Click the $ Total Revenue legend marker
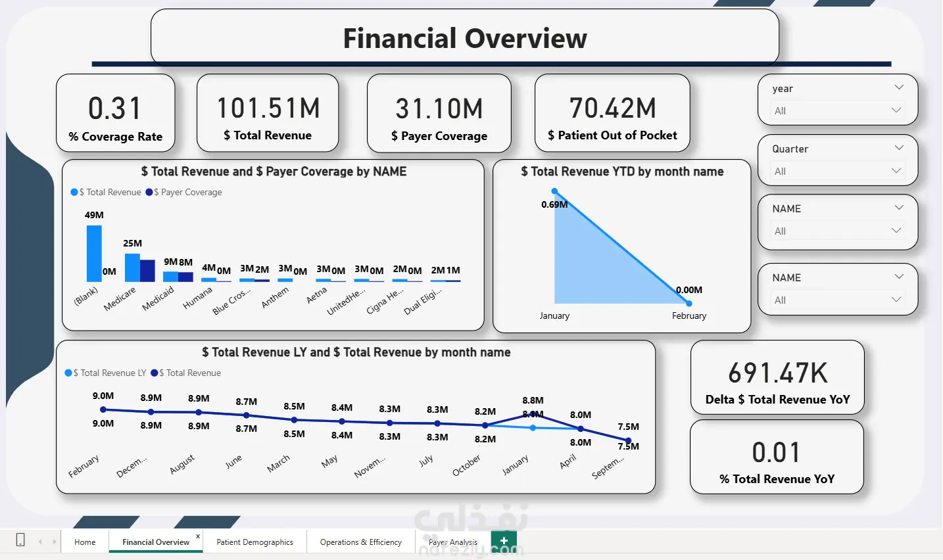 (x=74, y=192)
